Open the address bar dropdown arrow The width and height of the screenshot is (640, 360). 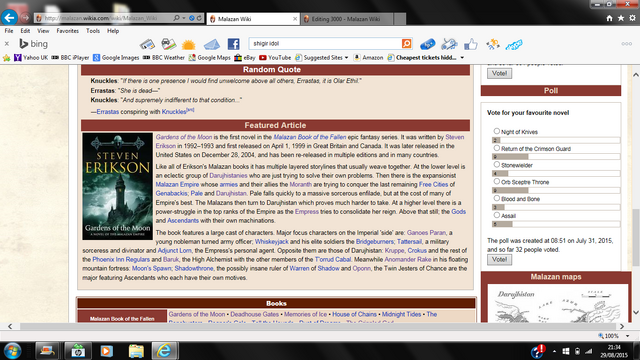click(x=184, y=18)
